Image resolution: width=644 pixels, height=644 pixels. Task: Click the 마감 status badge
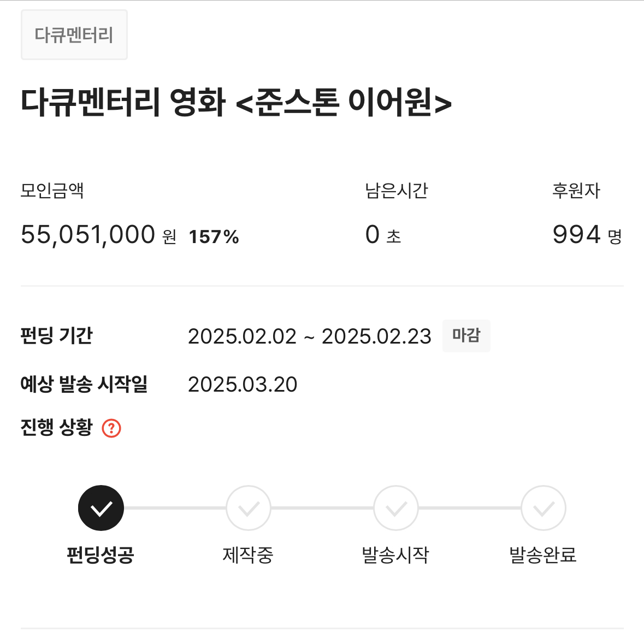[466, 335]
